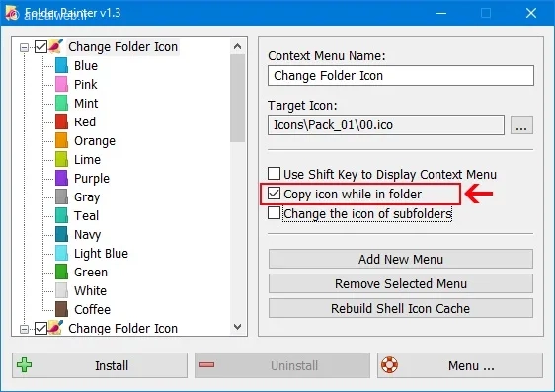
Task: Click the White folder color icon
Action: click(61, 290)
